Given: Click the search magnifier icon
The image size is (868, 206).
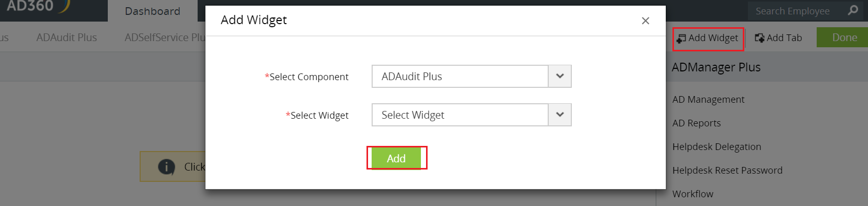Looking at the screenshot, I should click(853, 10).
